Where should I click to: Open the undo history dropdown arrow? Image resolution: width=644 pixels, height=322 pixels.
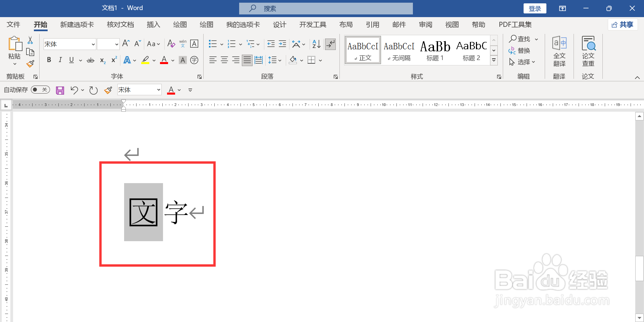pyautogui.click(x=83, y=90)
